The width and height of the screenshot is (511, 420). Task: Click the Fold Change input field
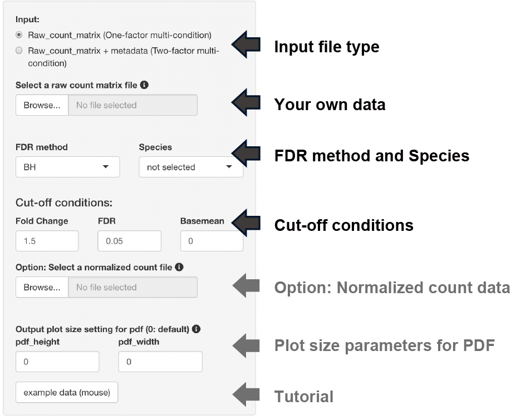(x=47, y=241)
